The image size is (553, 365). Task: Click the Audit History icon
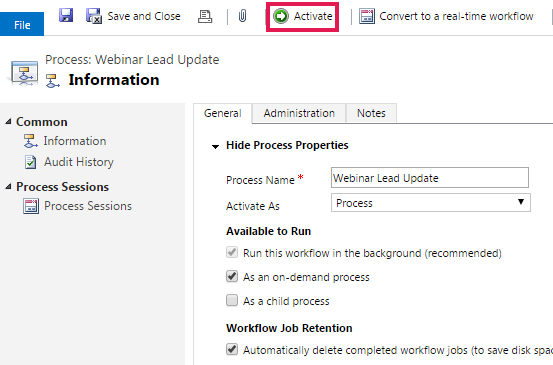[x=30, y=162]
